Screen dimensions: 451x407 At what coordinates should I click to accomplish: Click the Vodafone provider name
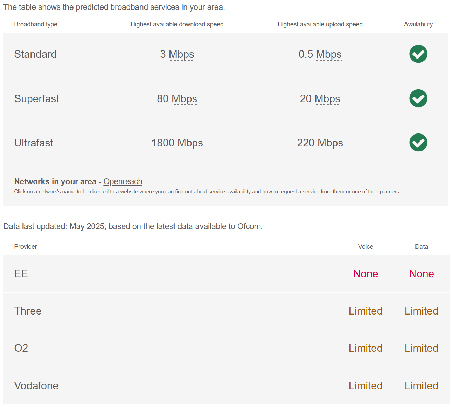(x=36, y=386)
